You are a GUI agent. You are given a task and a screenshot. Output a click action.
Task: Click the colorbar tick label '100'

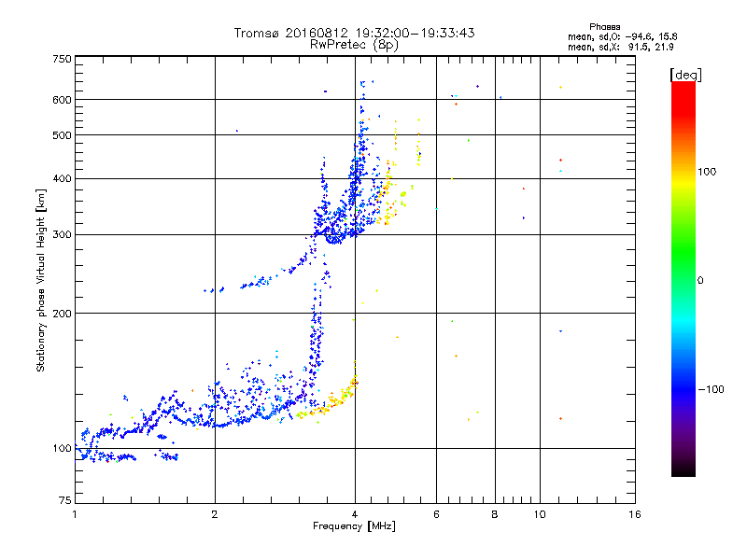[707, 172]
